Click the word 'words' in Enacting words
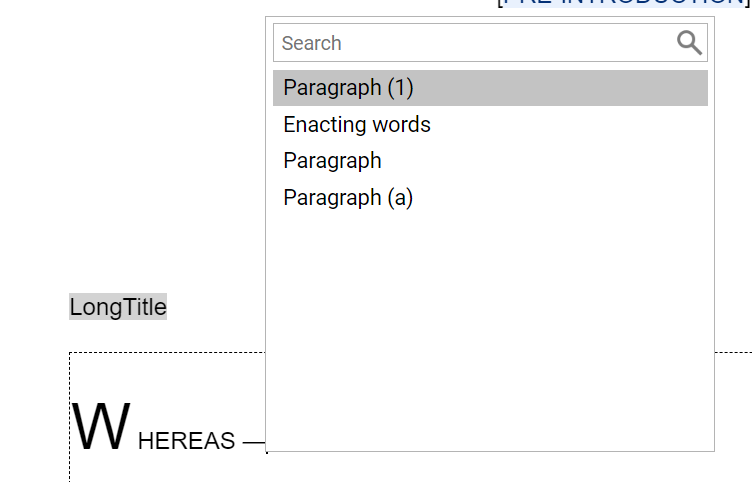This screenshot has height=482, width=752. 401,125
